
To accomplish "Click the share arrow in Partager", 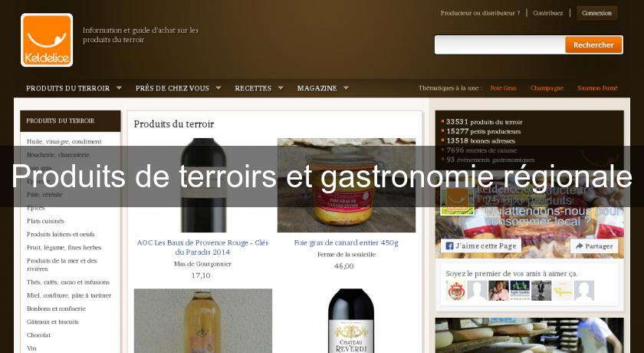I will (x=579, y=246).
